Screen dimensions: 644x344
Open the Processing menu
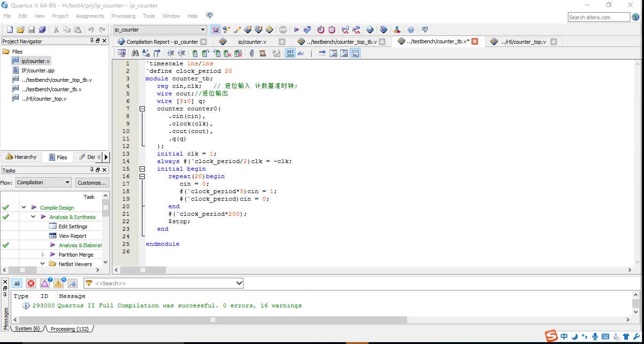click(123, 16)
